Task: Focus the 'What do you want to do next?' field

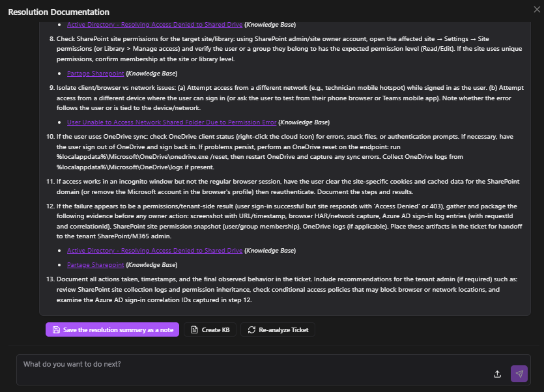Action: coord(254,365)
